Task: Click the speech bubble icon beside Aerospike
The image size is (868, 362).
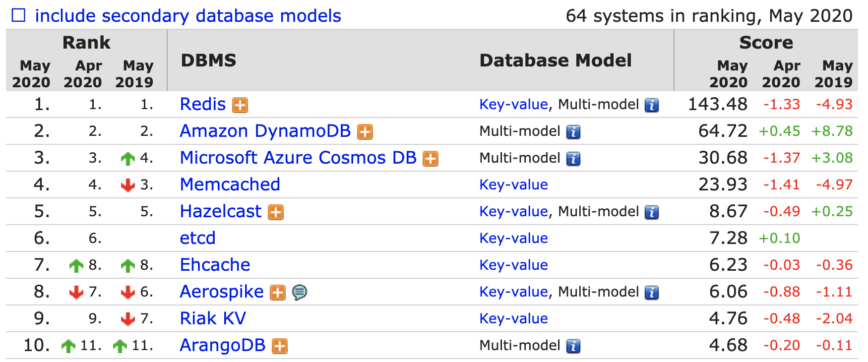Action: [x=300, y=293]
